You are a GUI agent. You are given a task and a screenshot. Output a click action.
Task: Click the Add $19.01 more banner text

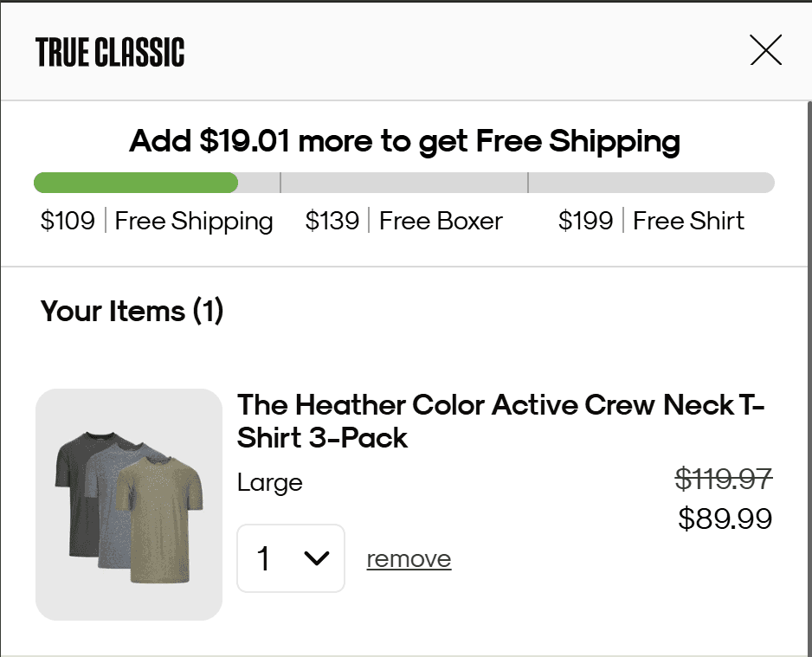(405, 140)
